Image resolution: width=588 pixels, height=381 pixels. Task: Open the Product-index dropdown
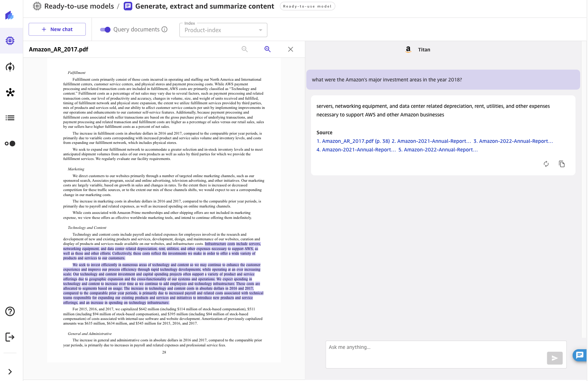pos(223,30)
